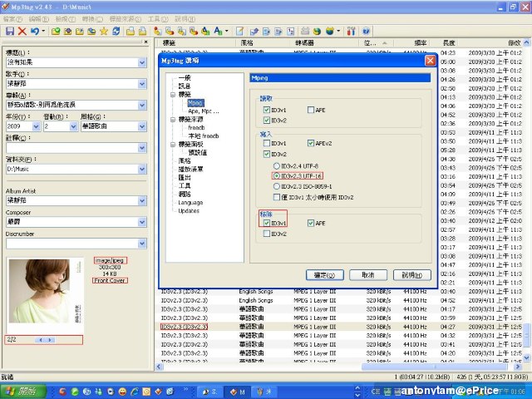Click the blue Refresh arrows icon
Image resolution: width=532 pixels, height=399 pixels.
coord(116,32)
